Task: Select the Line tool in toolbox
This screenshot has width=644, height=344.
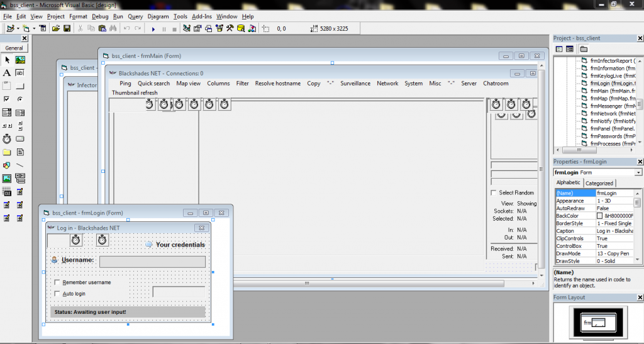Action: pyautogui.click(x=20, y=165)
